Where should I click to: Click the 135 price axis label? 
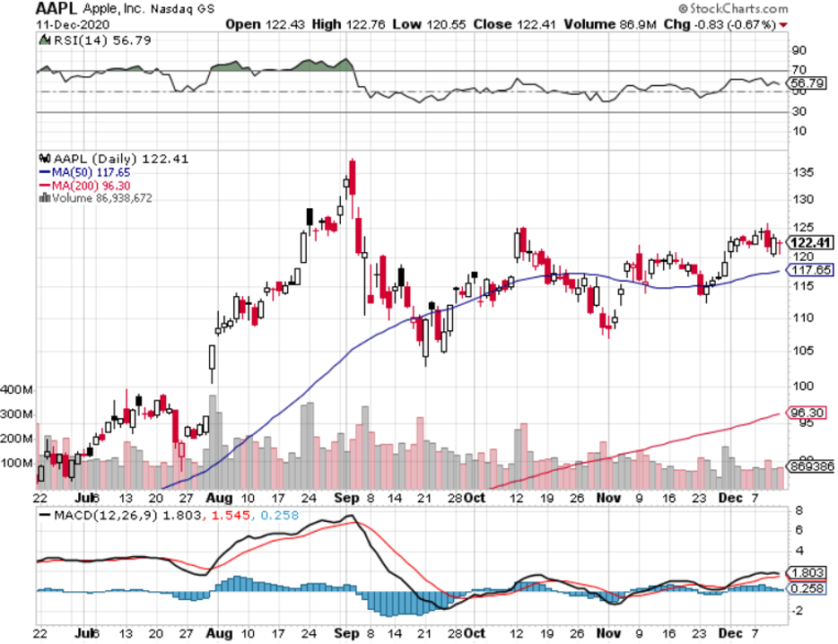pyautogui.click(x=803, y=172)
